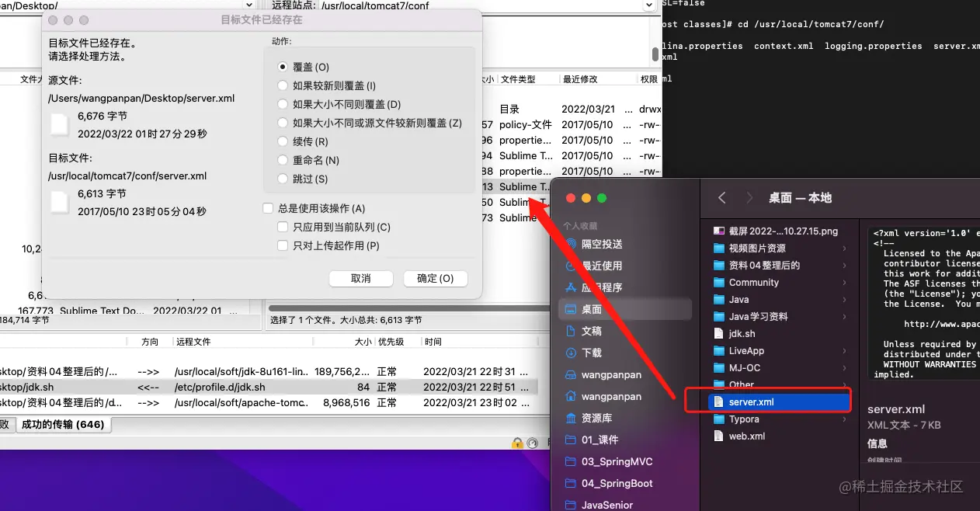Open 01_课件 folder in Finder sidebar

[x=592, y=440]
